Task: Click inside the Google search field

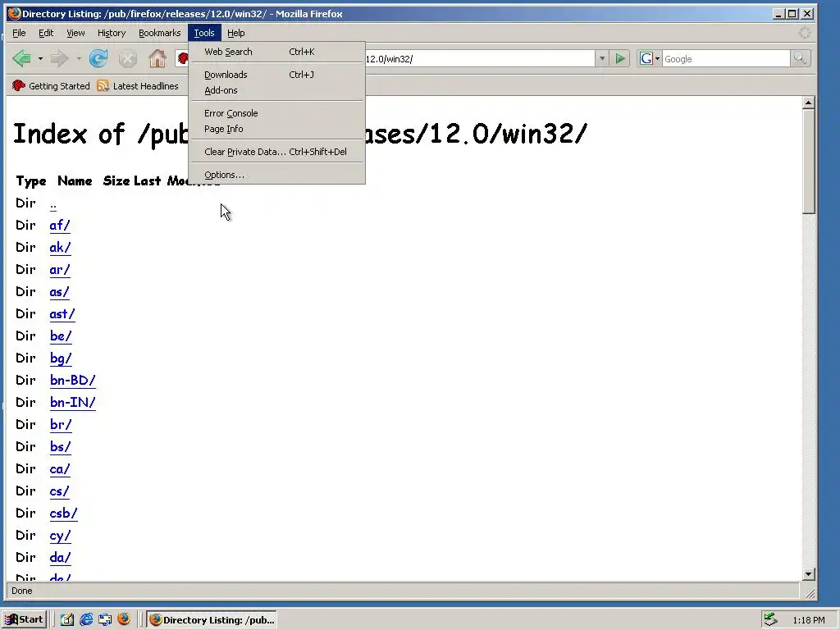Action: pos(726,59)
